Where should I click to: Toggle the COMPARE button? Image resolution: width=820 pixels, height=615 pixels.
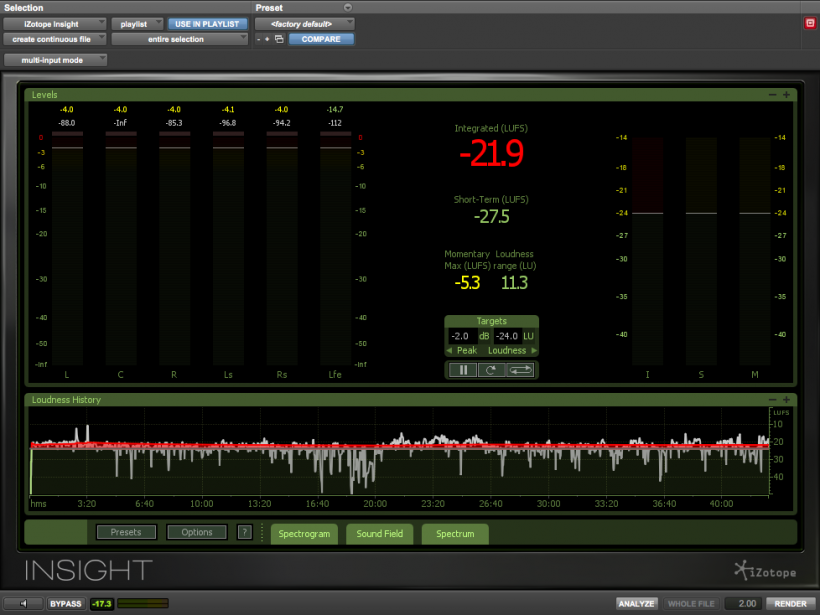321,39
